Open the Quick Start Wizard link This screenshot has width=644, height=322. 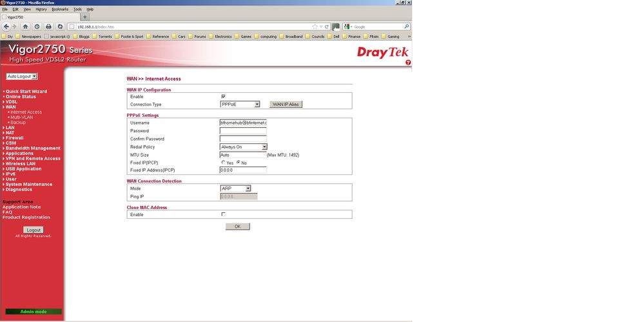(x=26, y=91)
